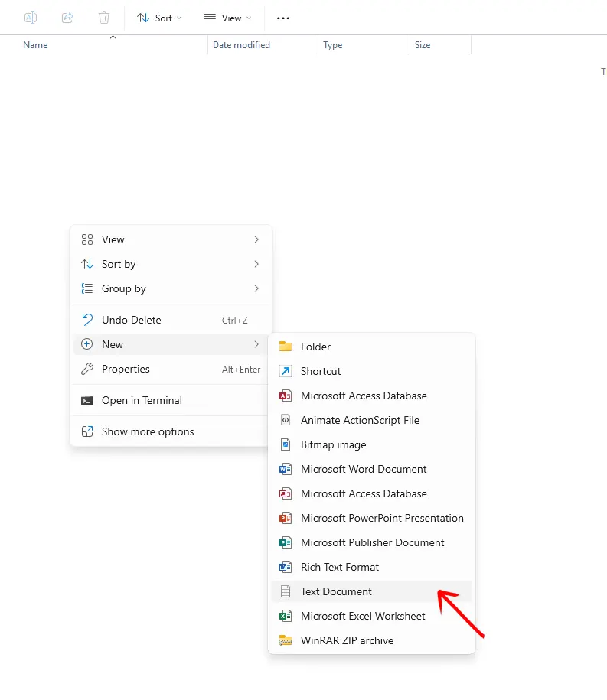The width and height of the screenshot is (607, 700).
Task: Click the Delete trash can icon
Action: [x=104, y=18]
